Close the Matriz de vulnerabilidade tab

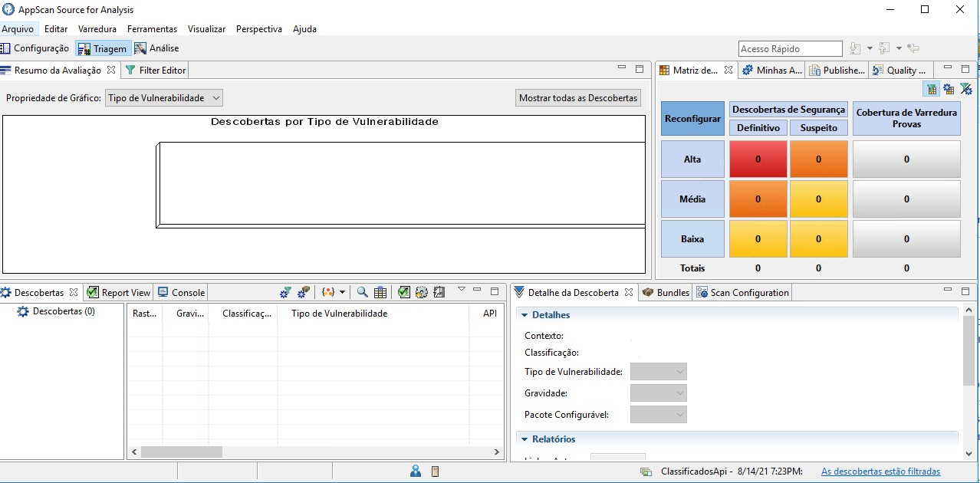coord(728,70)
